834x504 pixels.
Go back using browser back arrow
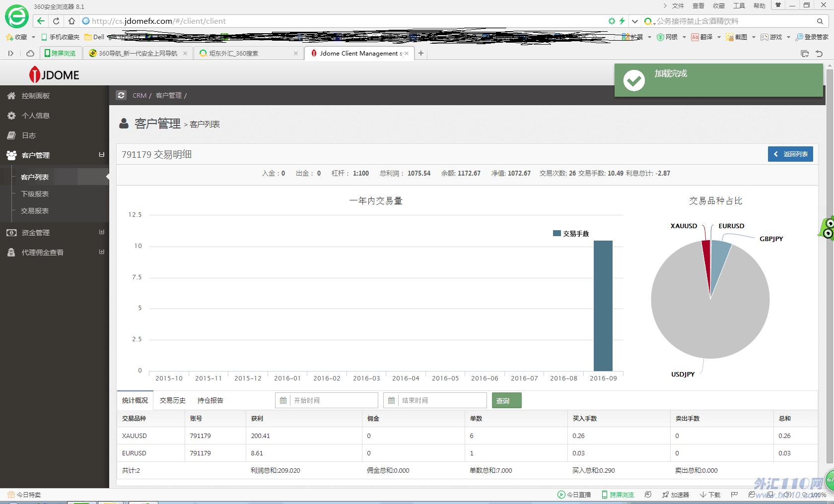41,21
